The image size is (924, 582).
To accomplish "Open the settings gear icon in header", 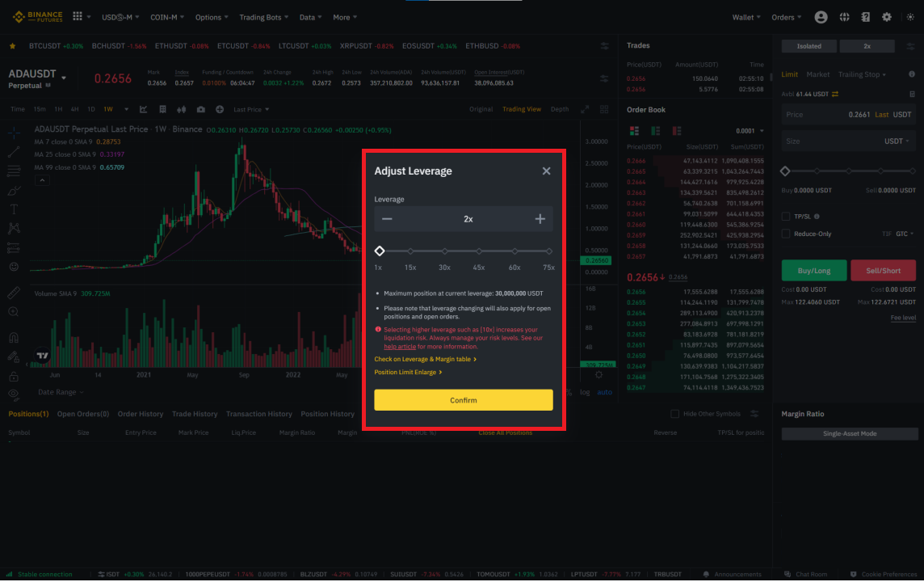I will point(886,17).
